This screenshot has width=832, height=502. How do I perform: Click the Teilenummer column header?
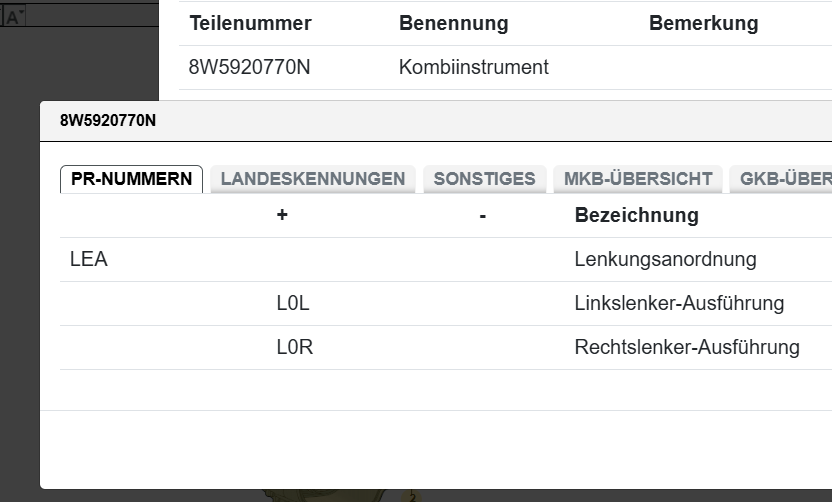[250, 23]
